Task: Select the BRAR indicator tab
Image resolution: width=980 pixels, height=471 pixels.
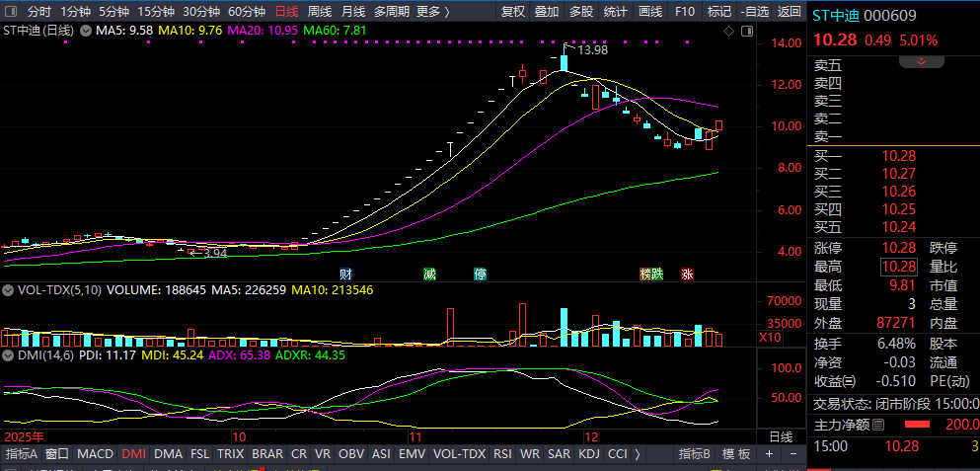Action: point(268,453)
